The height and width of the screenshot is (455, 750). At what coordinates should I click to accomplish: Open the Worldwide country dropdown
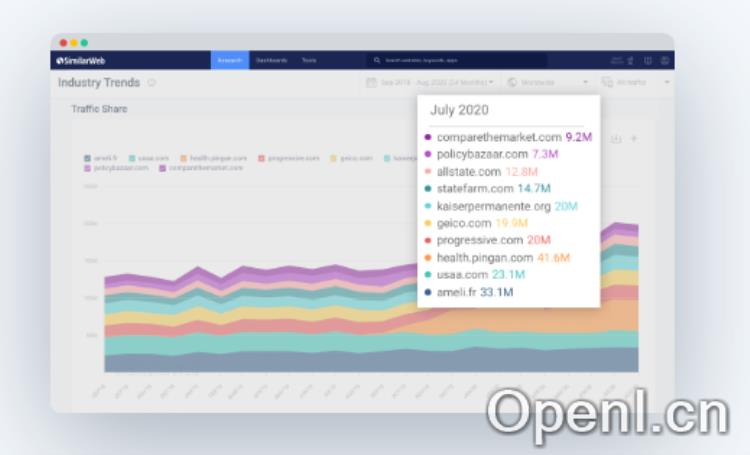tap(548, 82)
